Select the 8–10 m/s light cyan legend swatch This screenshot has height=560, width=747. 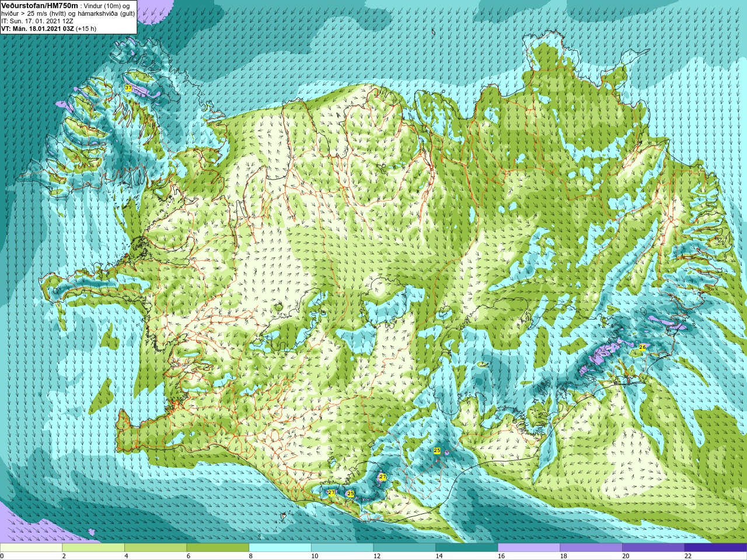pyautogui.click(x=280, y=547)
